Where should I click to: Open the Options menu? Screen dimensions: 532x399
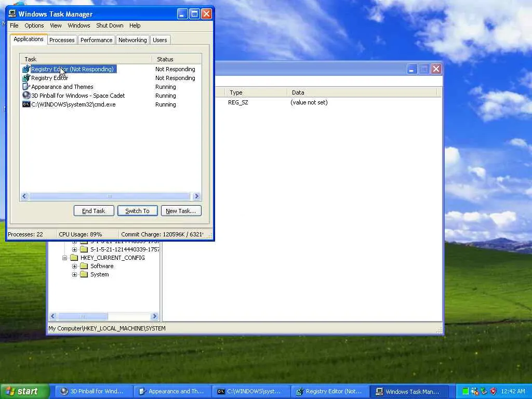pos(34,25)
